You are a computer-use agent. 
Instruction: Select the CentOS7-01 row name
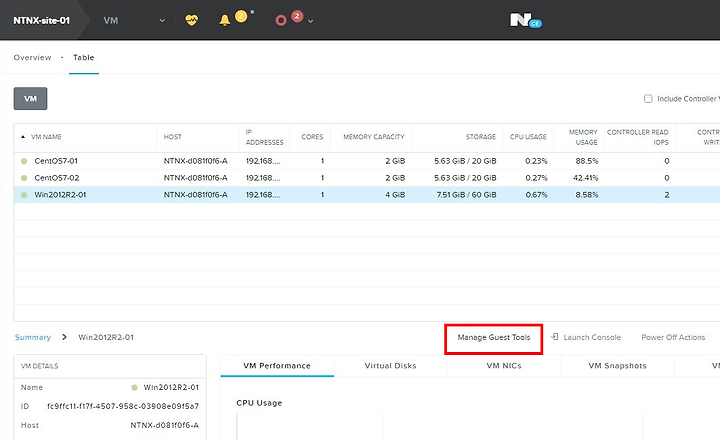coord(56,161)
